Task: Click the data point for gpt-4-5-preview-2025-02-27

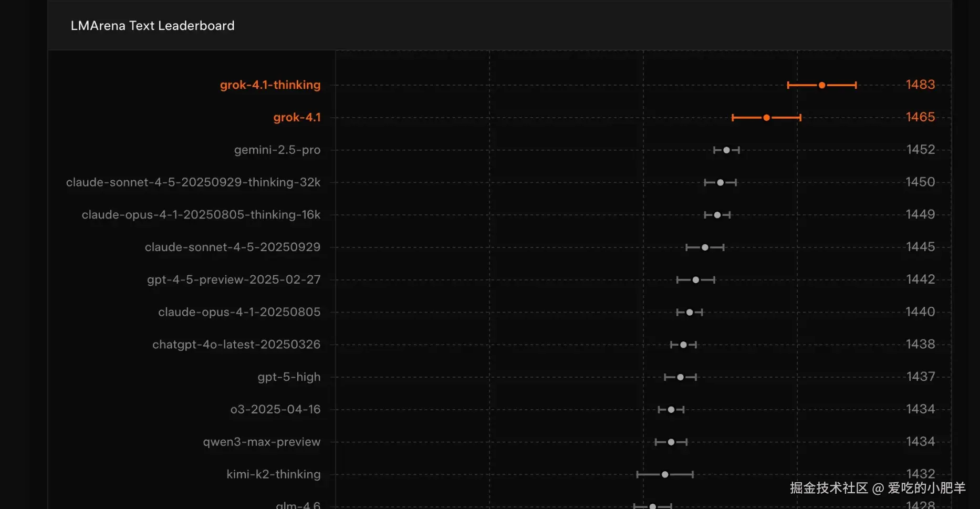Action: [696, 280]
